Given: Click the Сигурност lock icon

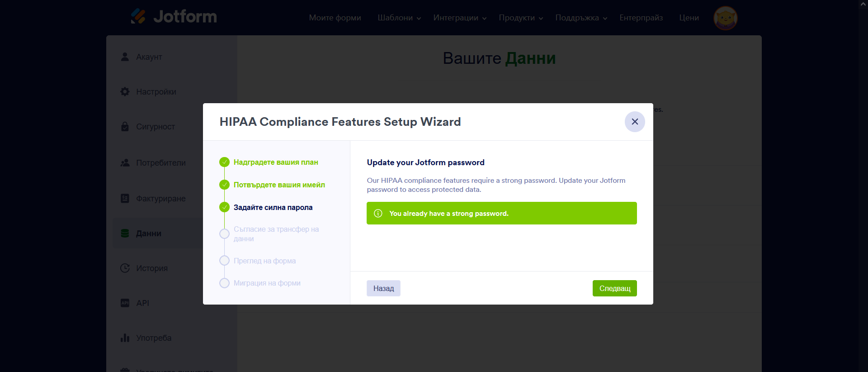Looking at the screenshot, I should (125, 126).
